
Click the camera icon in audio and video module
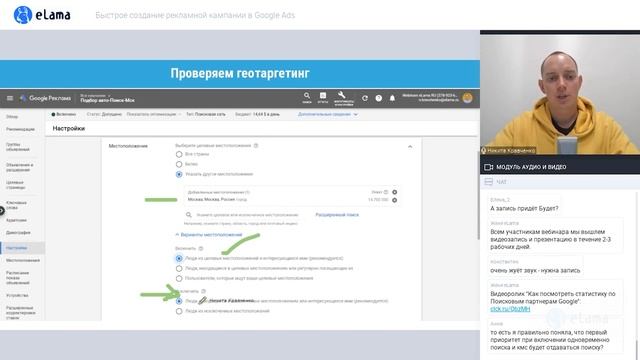coord(488,167)
